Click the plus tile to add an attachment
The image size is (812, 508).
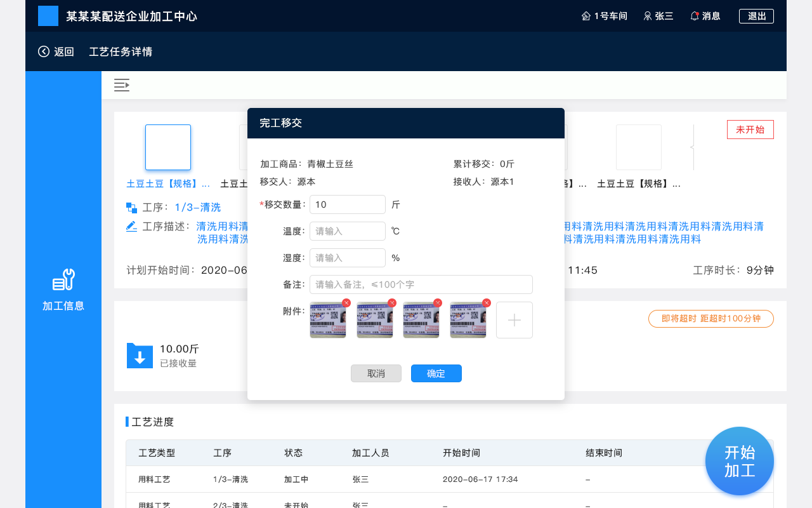(x=514, y=319)
